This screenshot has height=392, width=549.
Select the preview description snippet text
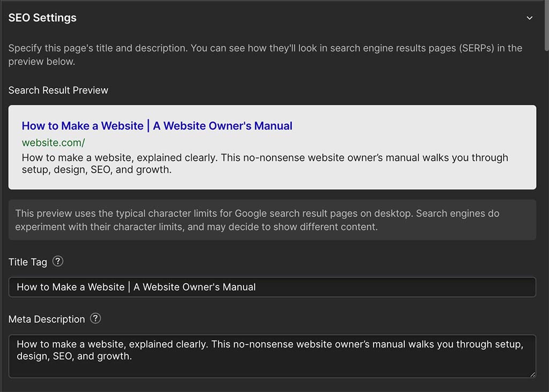tap(264, 163)
